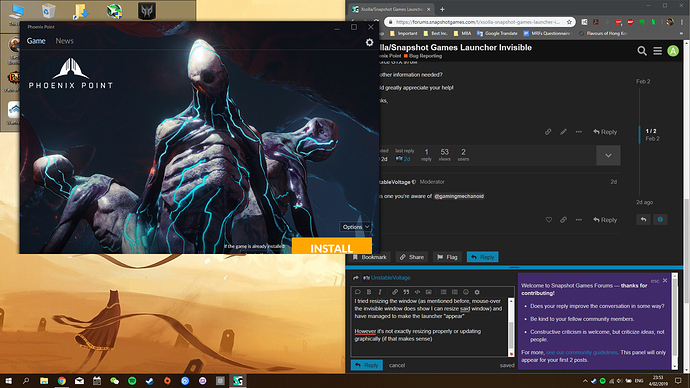Screen dimensions: 690x388
Task: Open Chrome from the taskbar
Action: [x=62, y=381]
